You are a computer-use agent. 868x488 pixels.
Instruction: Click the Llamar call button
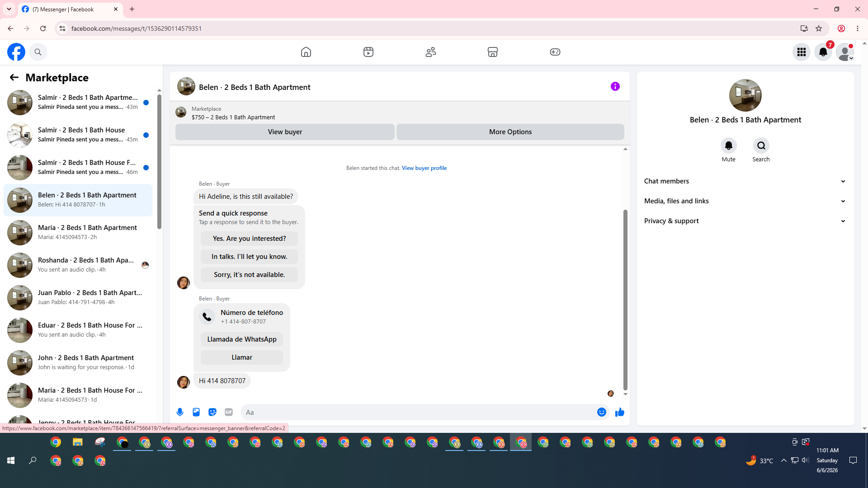click(x=242, y=357)
